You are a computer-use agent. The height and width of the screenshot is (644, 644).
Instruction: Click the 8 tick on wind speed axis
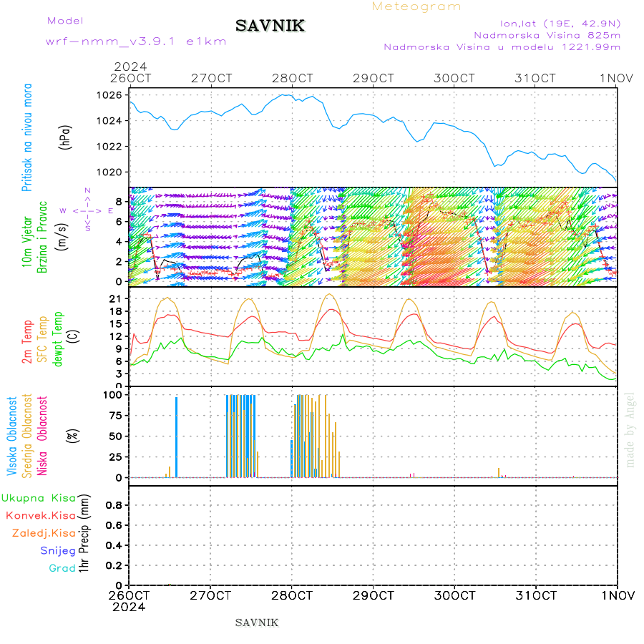point(119,202)
